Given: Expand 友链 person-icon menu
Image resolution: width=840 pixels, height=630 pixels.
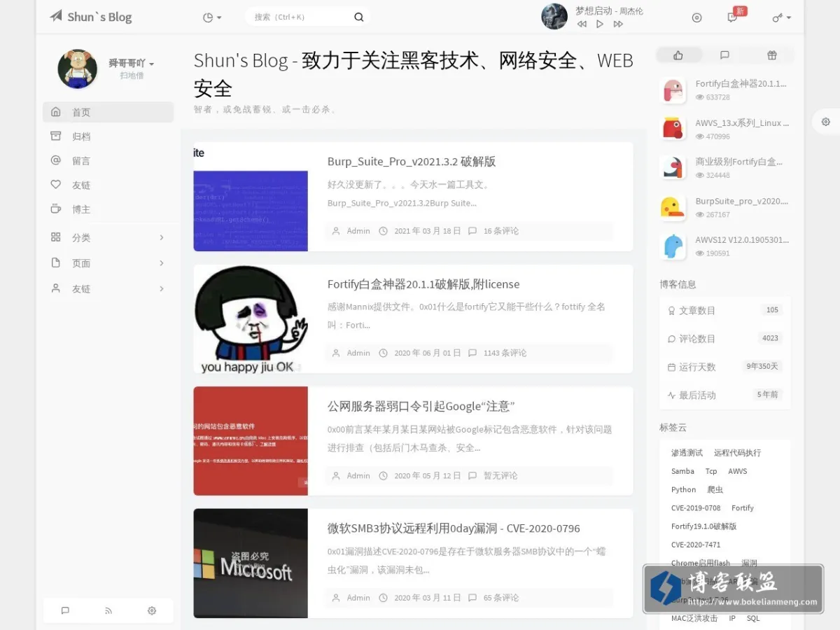Looking at the screenshot, I should coord(108,288).
